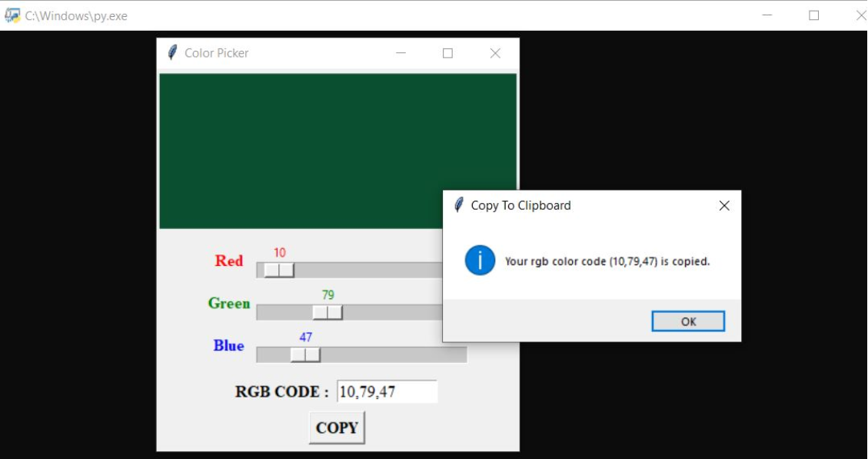Click the py.exe console icon in title bar
This screenshot has height=459, width=868.
pos(12,15)
